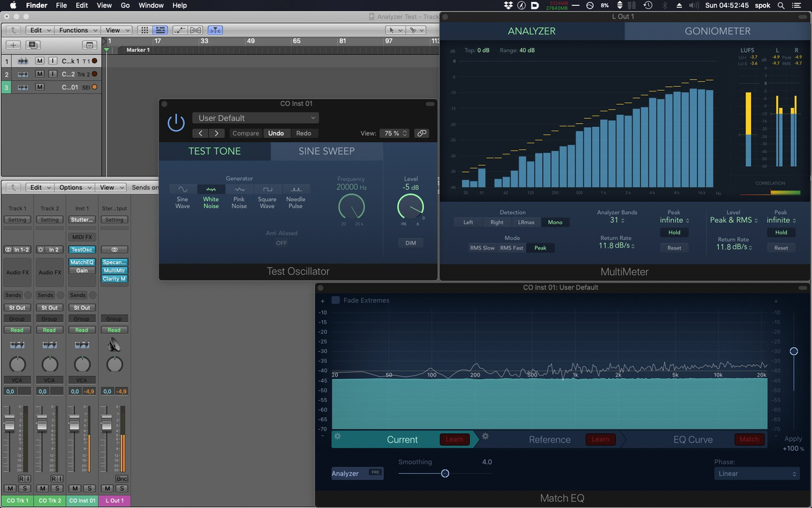
Task: Toggle Fade Extremes checkbox
Action: coord(336,300)
